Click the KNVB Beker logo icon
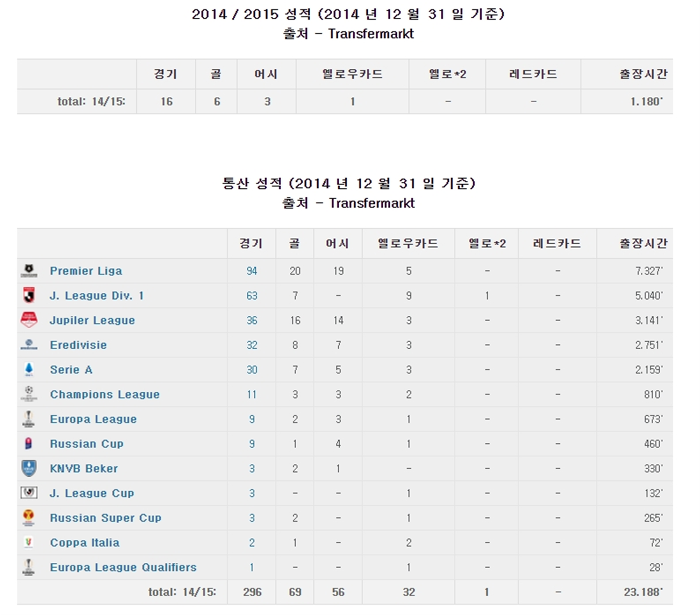This screenshot has width=700, height=615. [29, 469]
